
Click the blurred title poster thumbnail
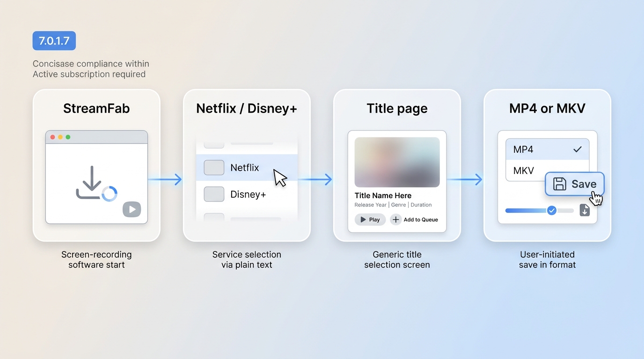[x=397, y=162]
